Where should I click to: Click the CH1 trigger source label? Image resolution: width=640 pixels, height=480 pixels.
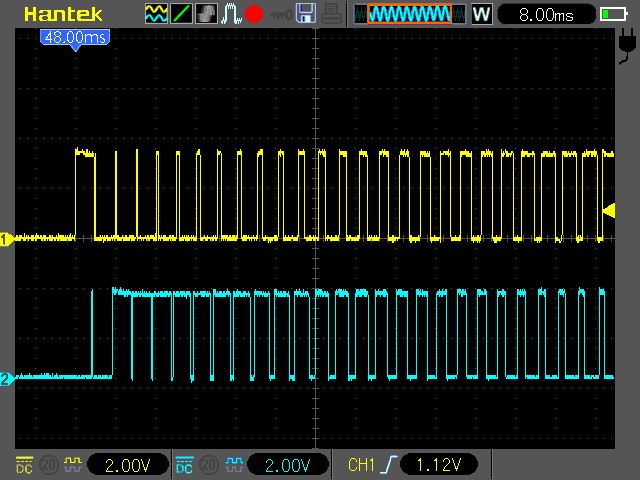(x=361, y=464)
